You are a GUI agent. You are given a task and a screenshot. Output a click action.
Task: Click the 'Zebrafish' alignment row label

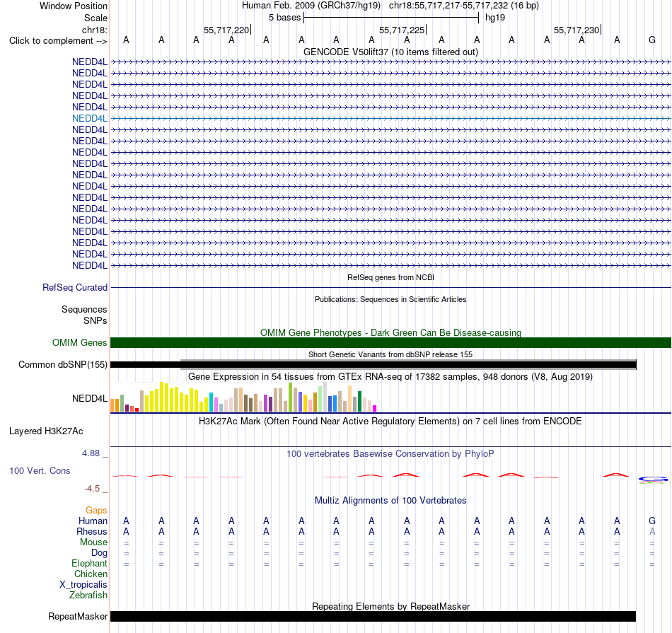click(88, 595)
